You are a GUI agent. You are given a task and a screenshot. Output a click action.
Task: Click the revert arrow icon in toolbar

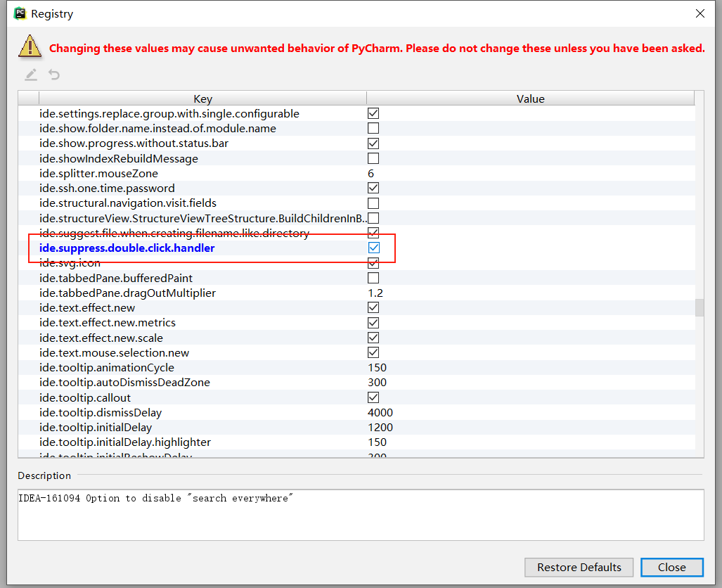coord(54,75)
